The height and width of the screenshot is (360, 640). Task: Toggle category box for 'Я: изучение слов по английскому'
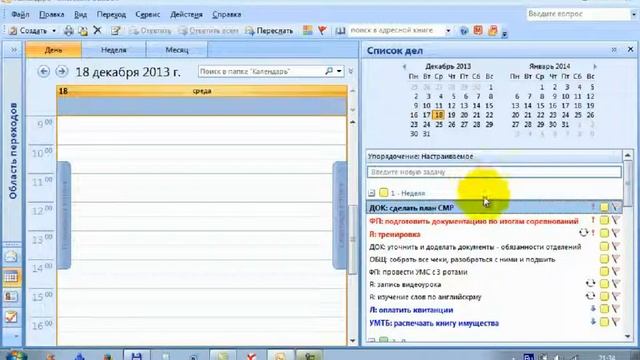(x=604, y=296)
